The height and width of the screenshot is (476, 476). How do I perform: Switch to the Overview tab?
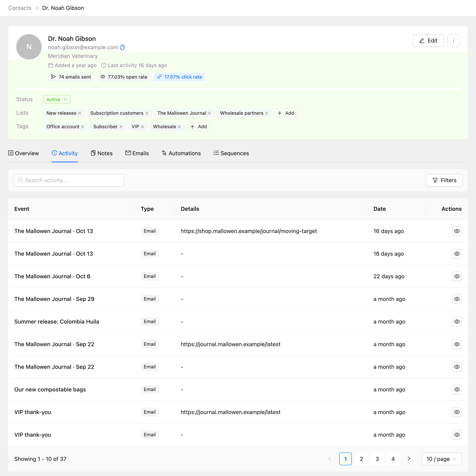[24, 153]
